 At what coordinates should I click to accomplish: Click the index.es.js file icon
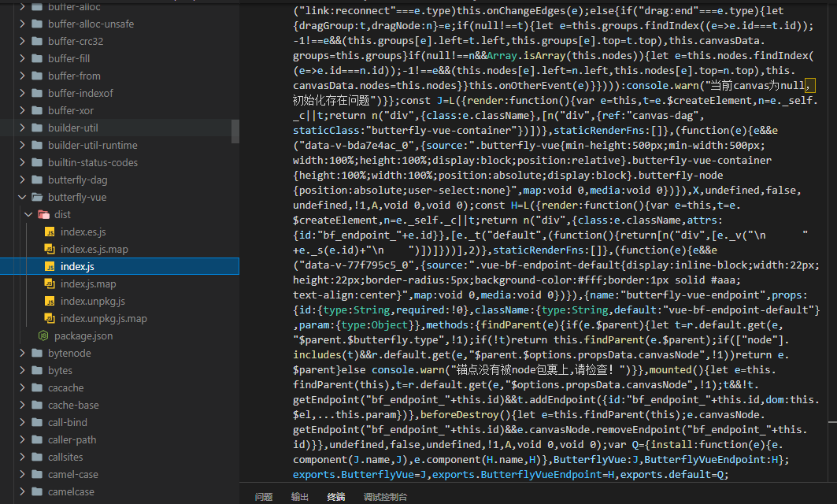click(x=50, y=232)
